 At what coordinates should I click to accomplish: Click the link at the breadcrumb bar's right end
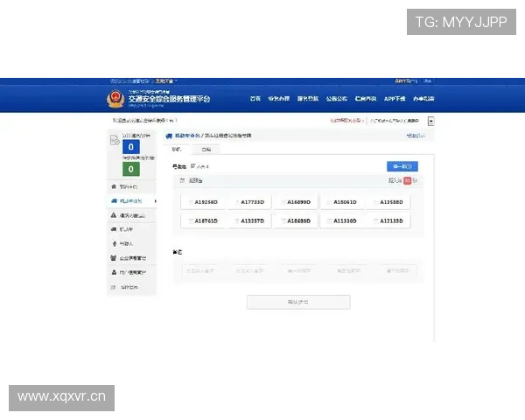[416, 136]
